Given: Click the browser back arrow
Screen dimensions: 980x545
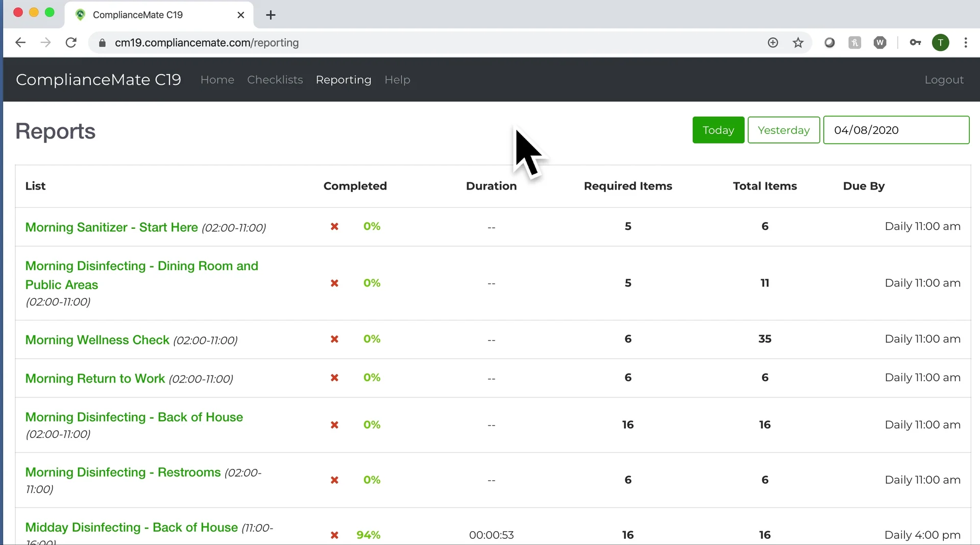Looking at the screenshot, I should click(20, 43).
